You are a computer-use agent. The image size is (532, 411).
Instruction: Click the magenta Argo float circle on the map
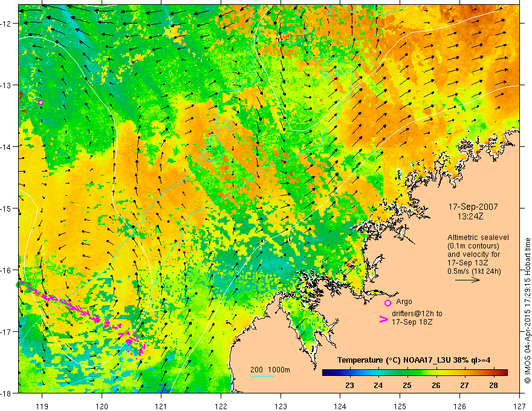(41, 102)
